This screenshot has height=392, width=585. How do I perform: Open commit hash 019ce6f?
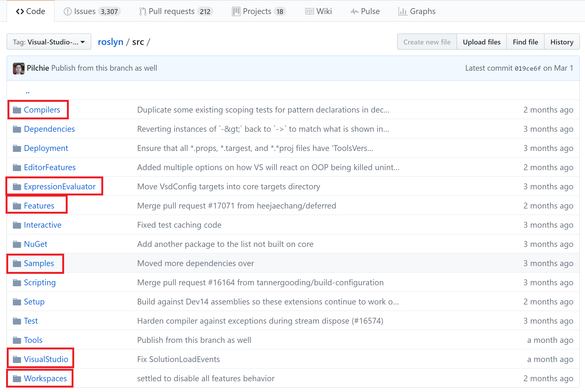tap(527, 68)
